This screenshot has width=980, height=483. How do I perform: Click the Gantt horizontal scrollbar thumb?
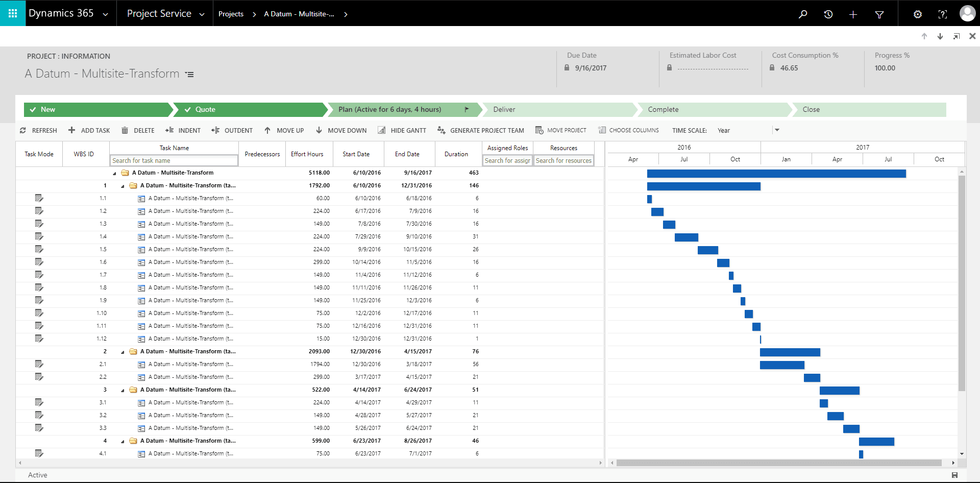779,463
